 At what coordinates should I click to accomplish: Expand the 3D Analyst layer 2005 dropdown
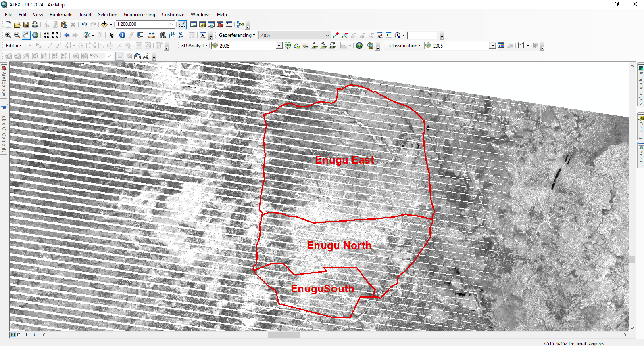tap(279, 46)
